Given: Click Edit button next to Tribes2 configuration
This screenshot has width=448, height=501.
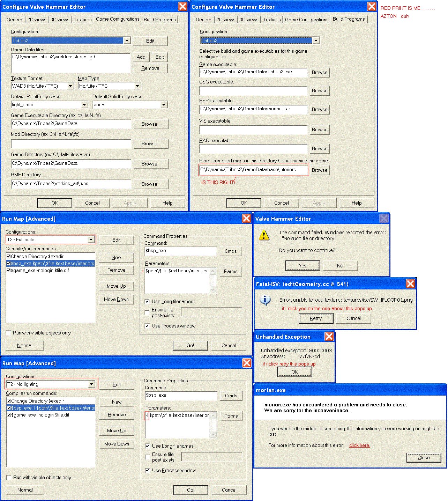Looking at the screenshot, I should pos(150,41).
